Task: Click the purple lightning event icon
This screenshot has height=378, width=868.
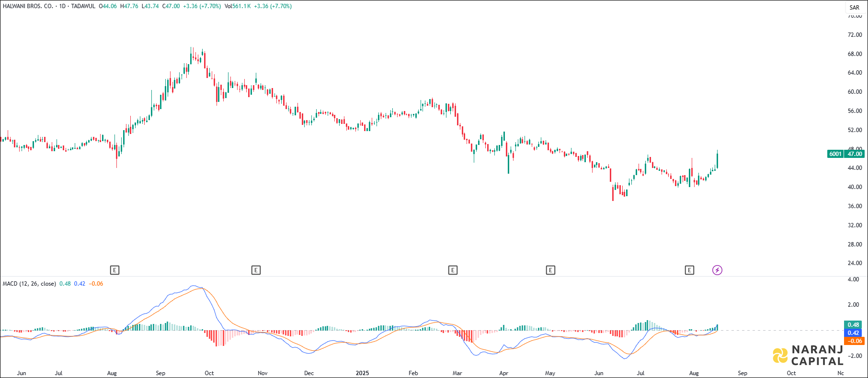Action: [x=717, y=270]
